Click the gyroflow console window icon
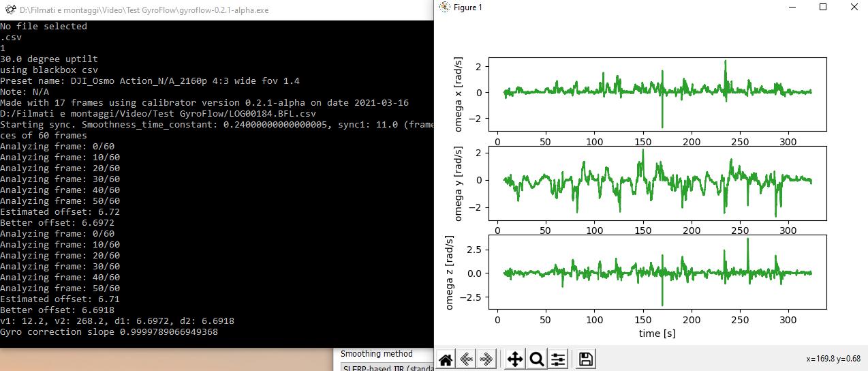The height and width of the screenshot is (371, 868). [x=9, y=11]
